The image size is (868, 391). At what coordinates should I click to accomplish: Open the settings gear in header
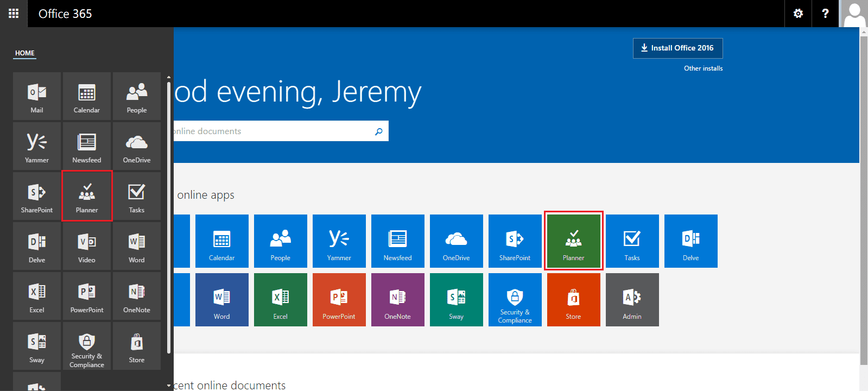tap(798, 14)
